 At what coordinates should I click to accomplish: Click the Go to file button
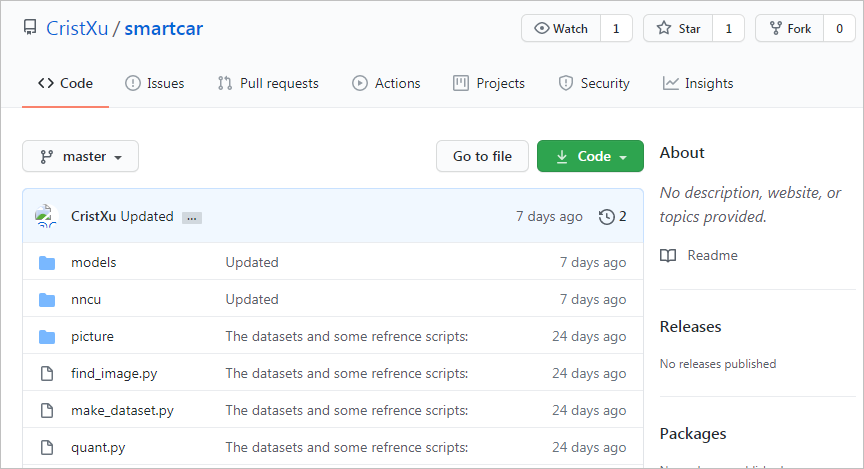(482, 157)
